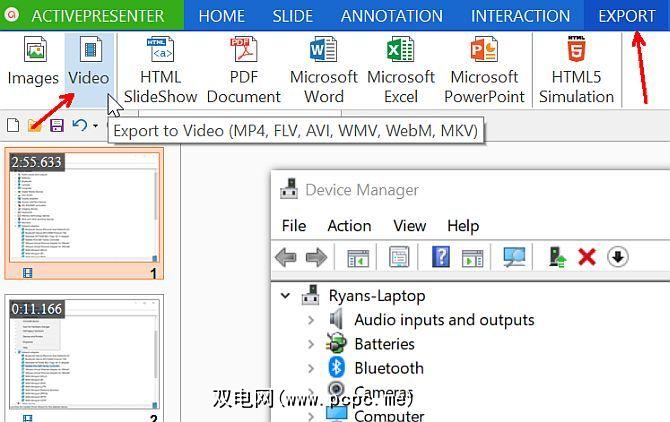The height and width of the screenshot is (422, 670).
Task: Select Audio inputs and outputs item
Action: coord(444,319)
